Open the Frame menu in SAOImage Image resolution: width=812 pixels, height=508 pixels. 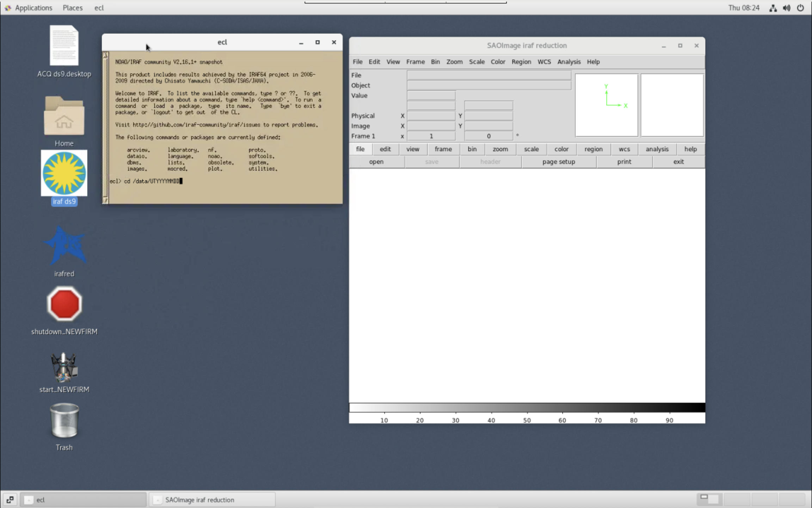(x=415, y=62)
